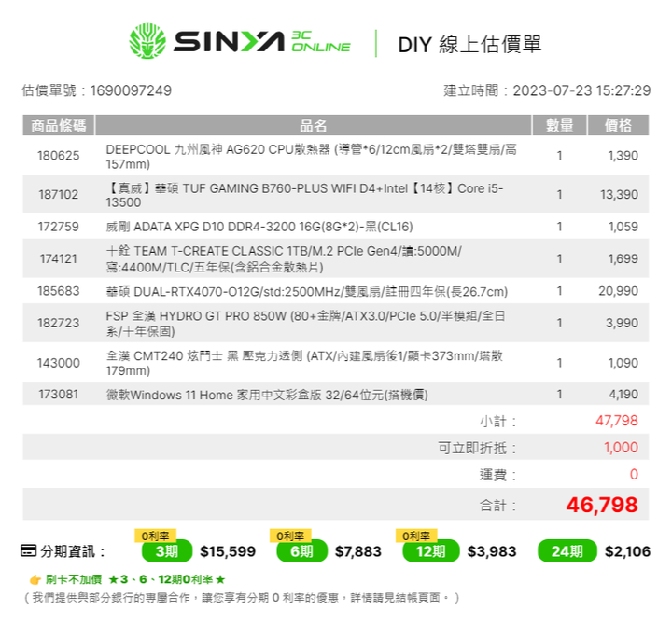The image size is (672, 625).
Task: Click barcode 185683
Action: click(x=58, y=291)
